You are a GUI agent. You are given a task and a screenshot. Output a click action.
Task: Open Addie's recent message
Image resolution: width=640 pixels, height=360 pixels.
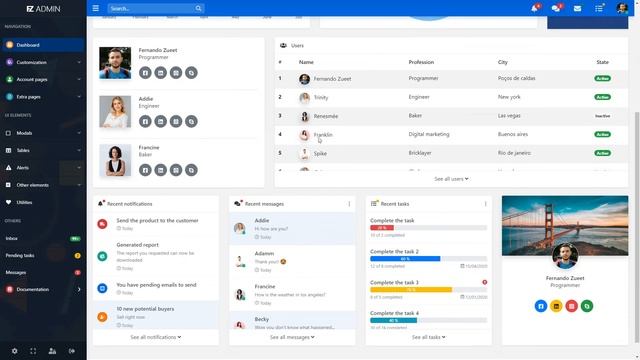[292, 229]
